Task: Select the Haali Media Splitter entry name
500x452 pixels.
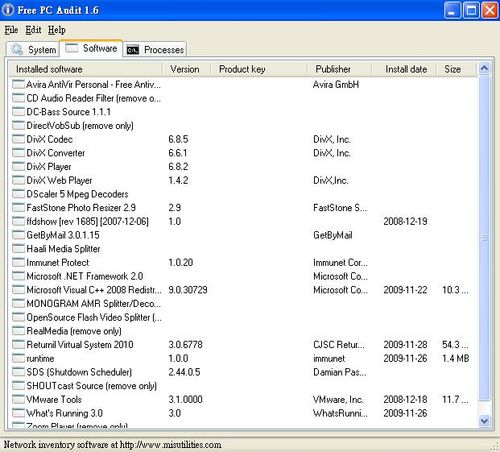Action: 63,249
